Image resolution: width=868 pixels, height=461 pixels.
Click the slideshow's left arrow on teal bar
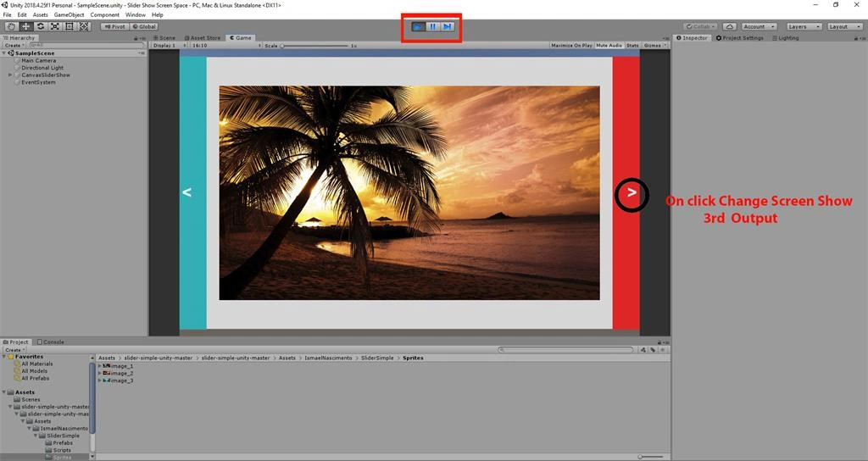pos(187,192)
